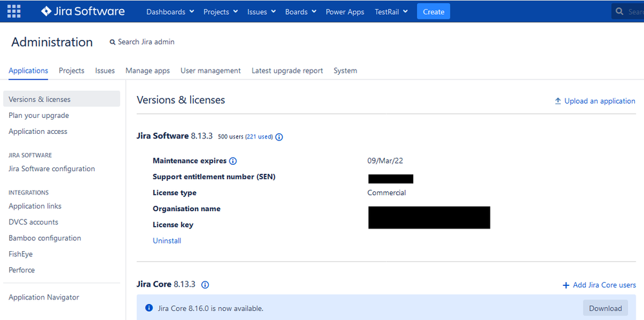Click the Jira Software 8.13.3 heading

coord(175,136)
